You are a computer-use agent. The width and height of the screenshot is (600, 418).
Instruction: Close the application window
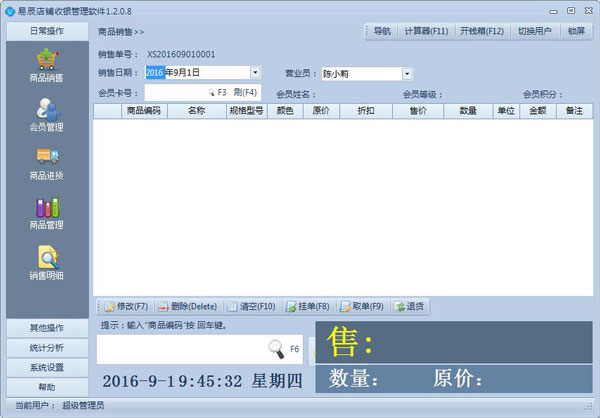(x=589, y=11)
